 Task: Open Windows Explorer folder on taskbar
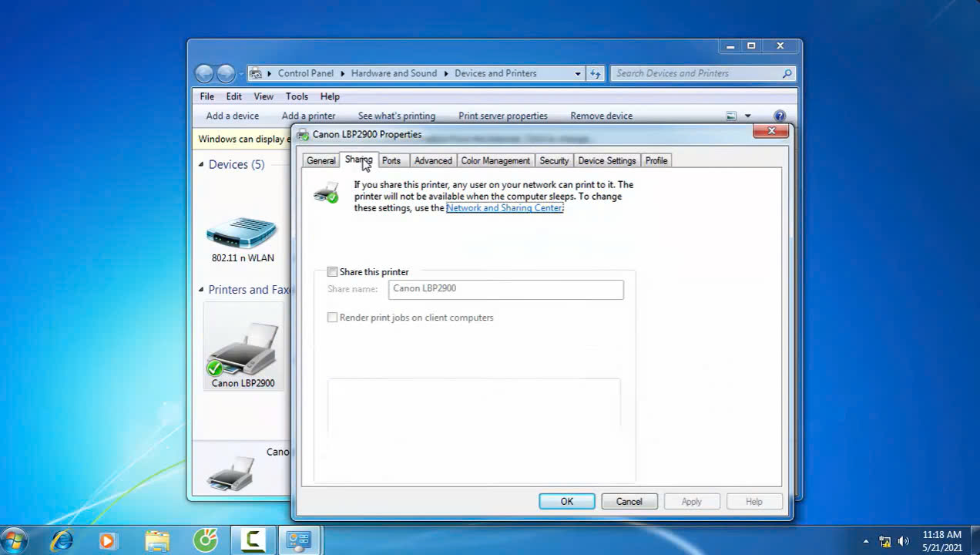pyautogui.click(x=157, y=540)
